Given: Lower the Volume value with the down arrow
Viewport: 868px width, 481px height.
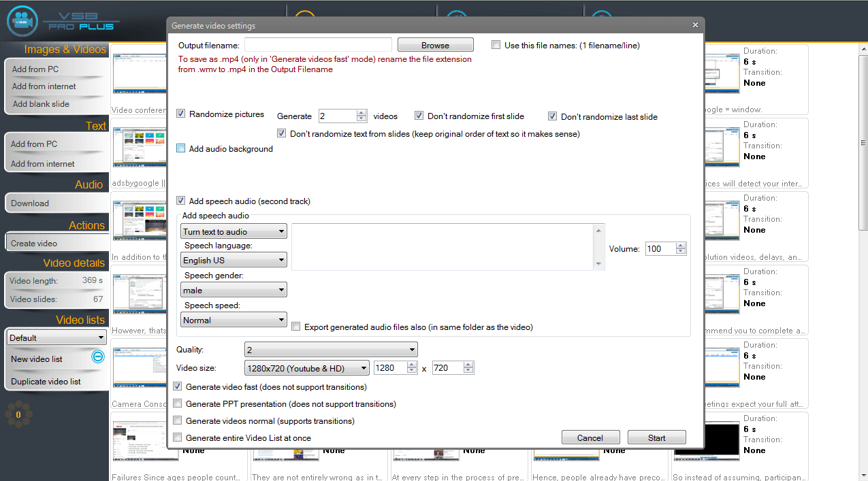Looking at the screenshot, I should click(x=681, y=252).
